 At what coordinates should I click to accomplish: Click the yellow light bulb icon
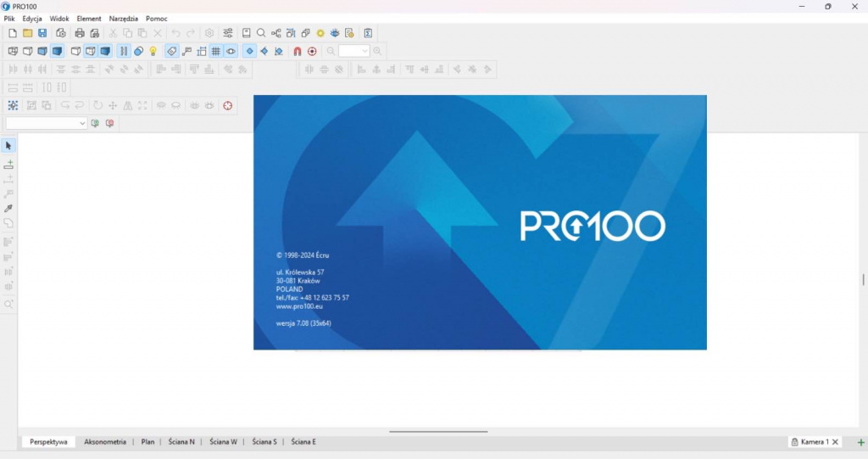[153, 51]
